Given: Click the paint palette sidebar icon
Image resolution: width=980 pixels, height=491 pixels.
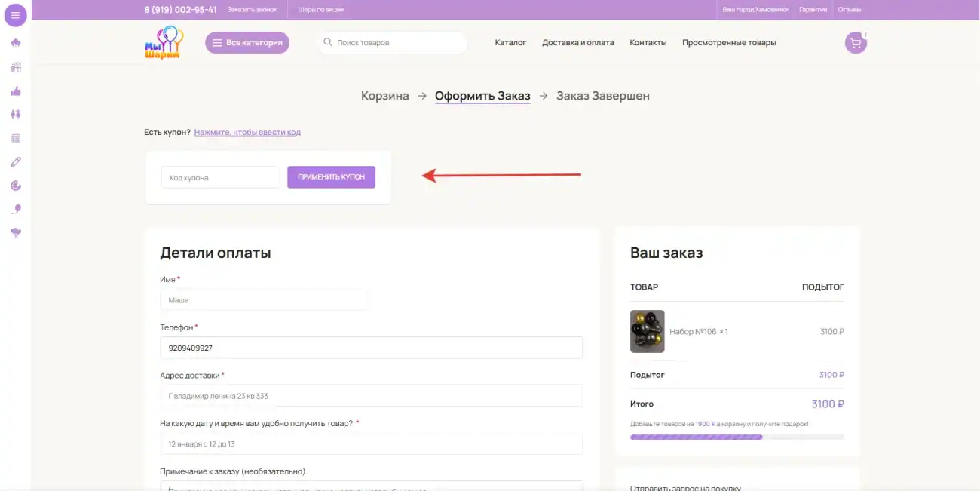Looking at the screenshot, I should pos(16,186).
